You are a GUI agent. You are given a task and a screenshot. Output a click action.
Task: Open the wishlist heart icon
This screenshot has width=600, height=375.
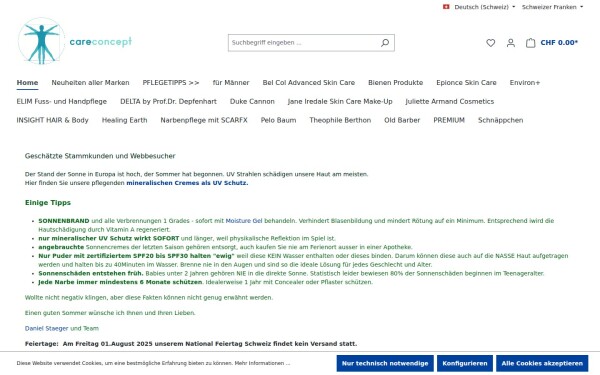491,43
